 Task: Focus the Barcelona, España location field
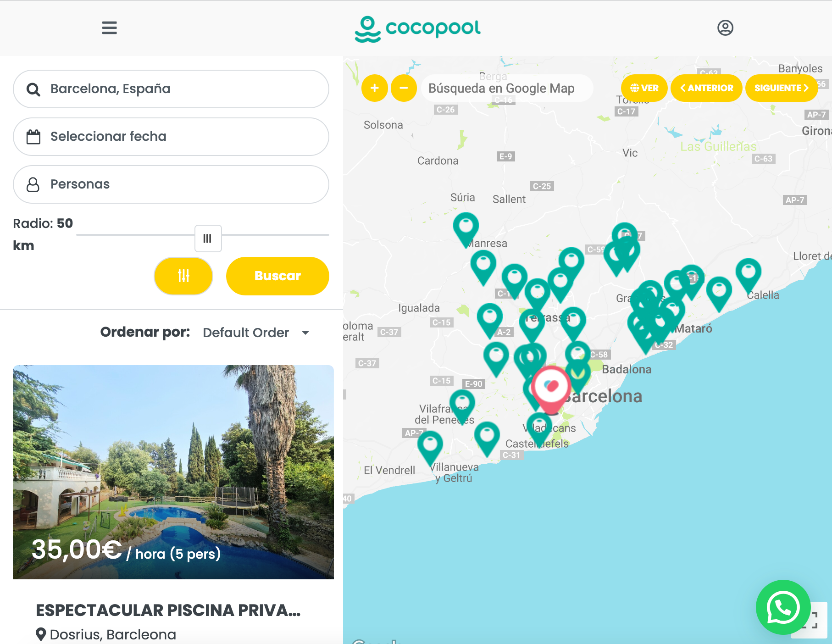[171, 89]
